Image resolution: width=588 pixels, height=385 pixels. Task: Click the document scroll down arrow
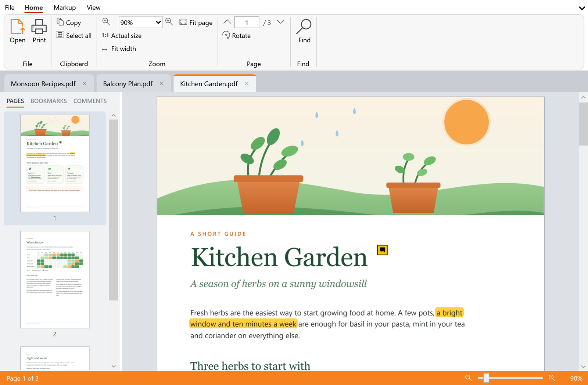pyautogui.click(x=583, y=367)
